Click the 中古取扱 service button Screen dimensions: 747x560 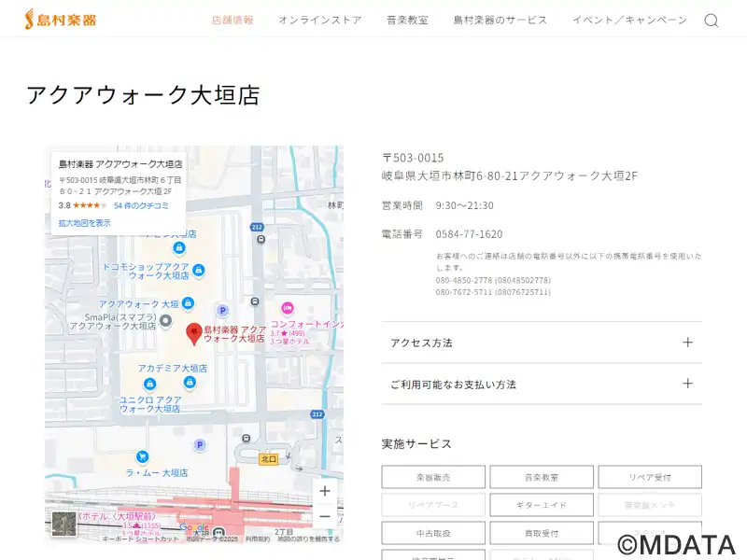433,533
